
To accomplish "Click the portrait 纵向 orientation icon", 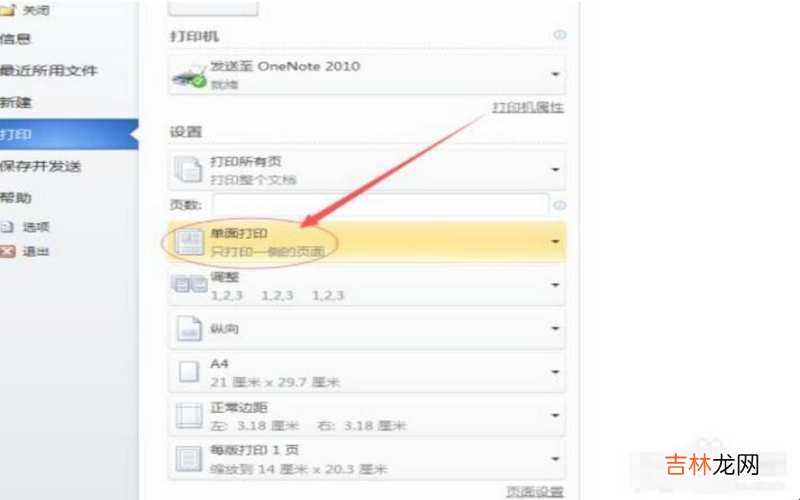I will (x=189, y=328).
